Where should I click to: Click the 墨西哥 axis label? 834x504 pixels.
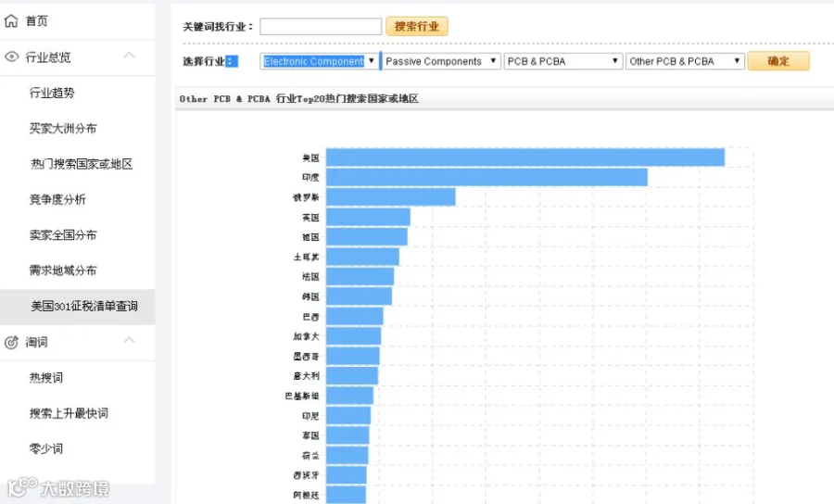tap(307, 356)
